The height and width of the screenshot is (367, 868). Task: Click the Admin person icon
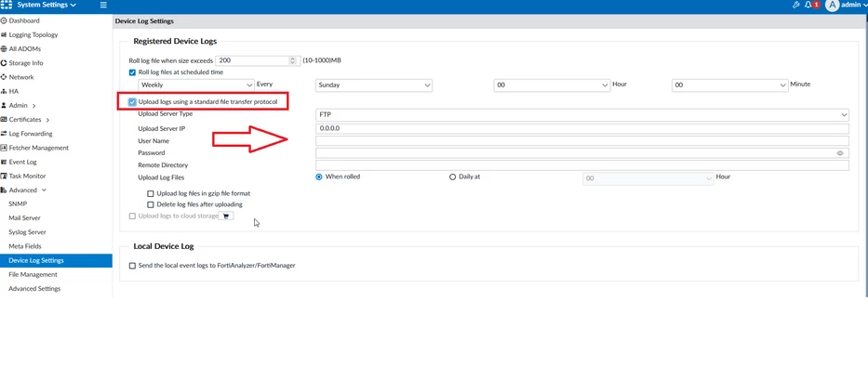click(x=4, y=106)
